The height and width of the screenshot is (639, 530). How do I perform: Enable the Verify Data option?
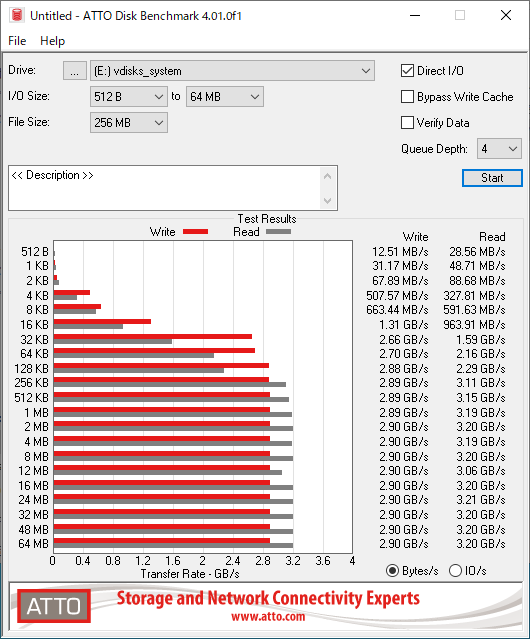click(x=407, y=122)
